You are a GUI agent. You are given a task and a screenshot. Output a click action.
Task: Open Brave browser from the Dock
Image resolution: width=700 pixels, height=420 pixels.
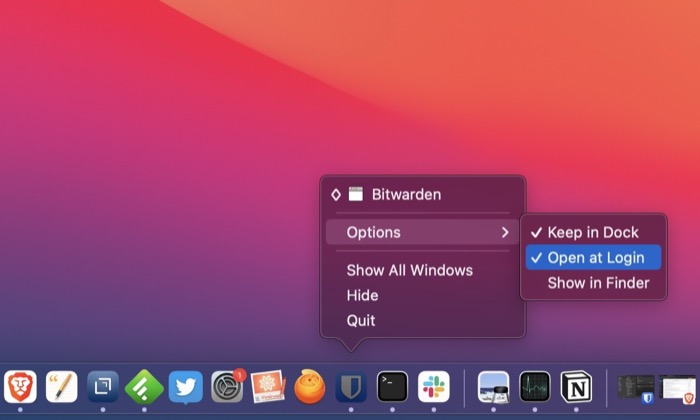[x=20, y=386]
